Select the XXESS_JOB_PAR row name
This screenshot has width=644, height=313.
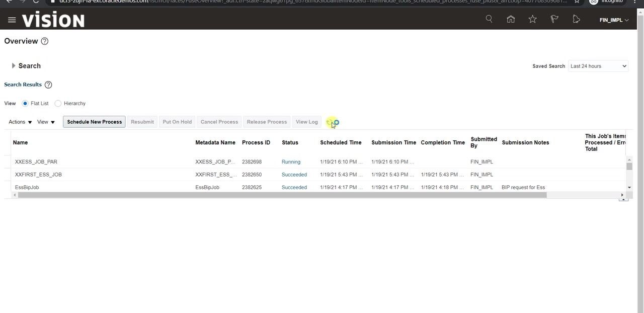pos(36,162)
